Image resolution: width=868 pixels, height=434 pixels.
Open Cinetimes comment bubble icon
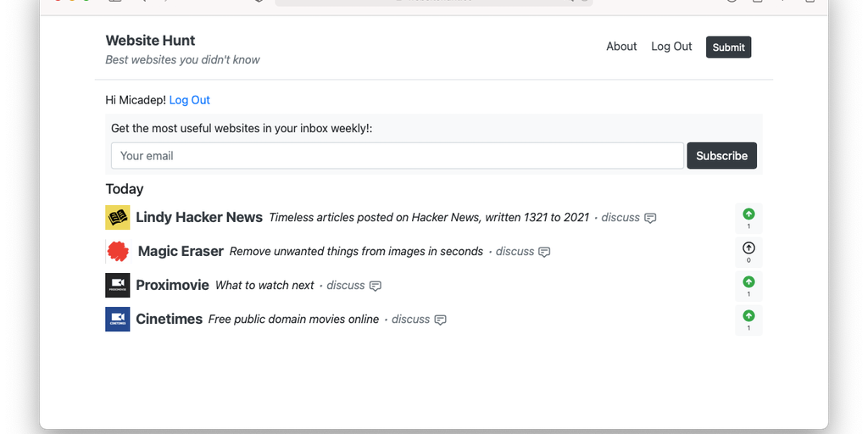tap(440, 320)
